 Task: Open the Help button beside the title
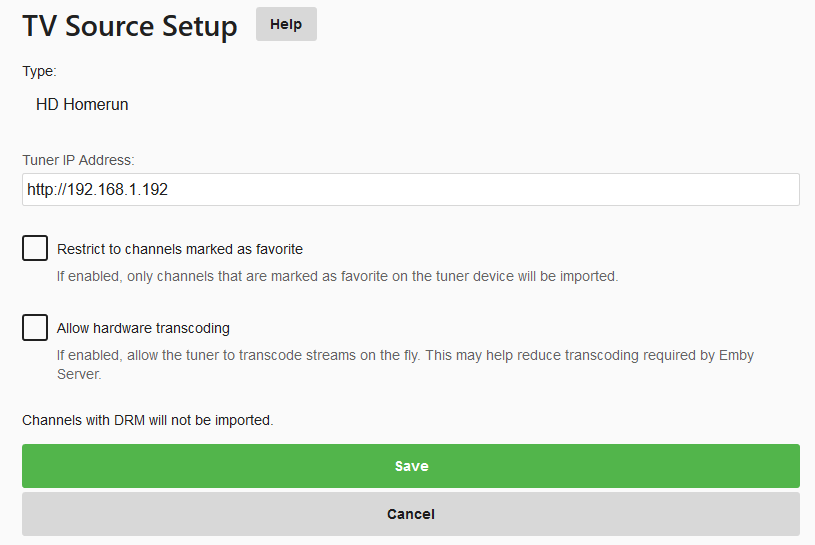tap(286, 25)
